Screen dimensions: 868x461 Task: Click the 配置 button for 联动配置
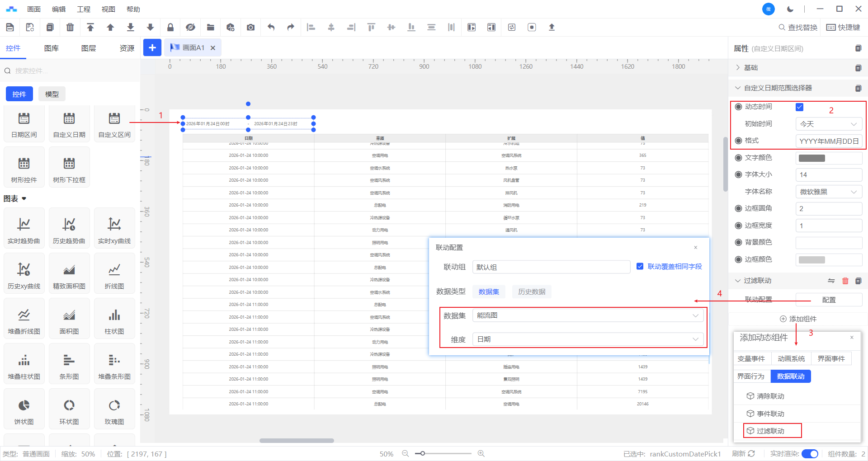(x=828, y=300)
